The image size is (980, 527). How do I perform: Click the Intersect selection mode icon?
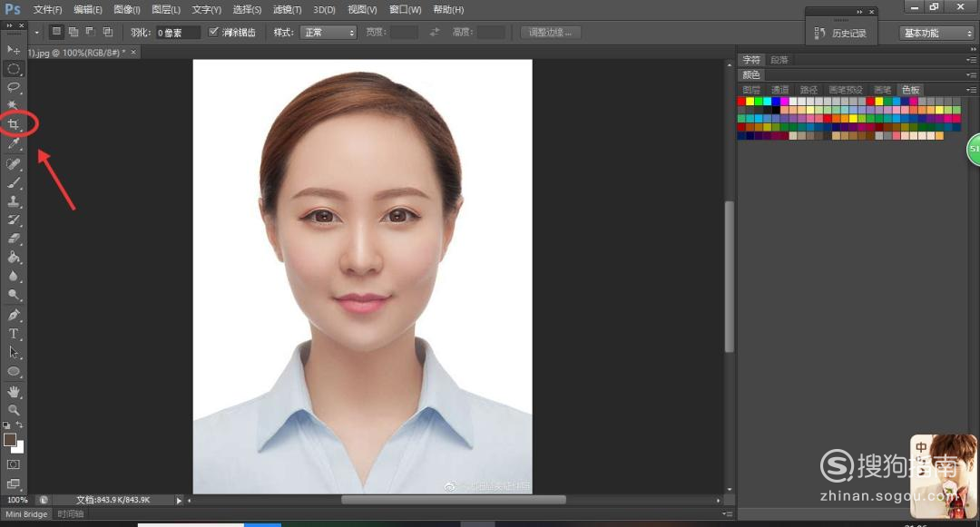pyautogui.click(x=108, y=31)
